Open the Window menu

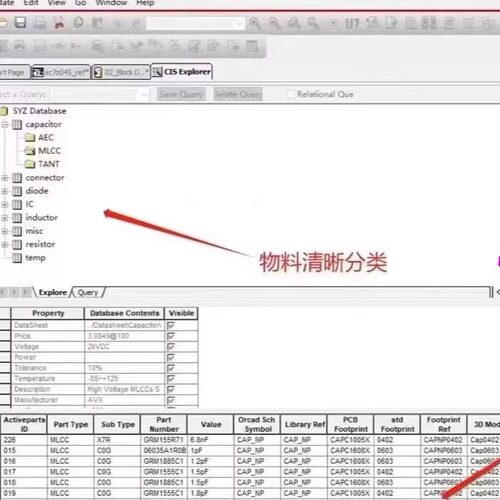click(x=111, y=3)
